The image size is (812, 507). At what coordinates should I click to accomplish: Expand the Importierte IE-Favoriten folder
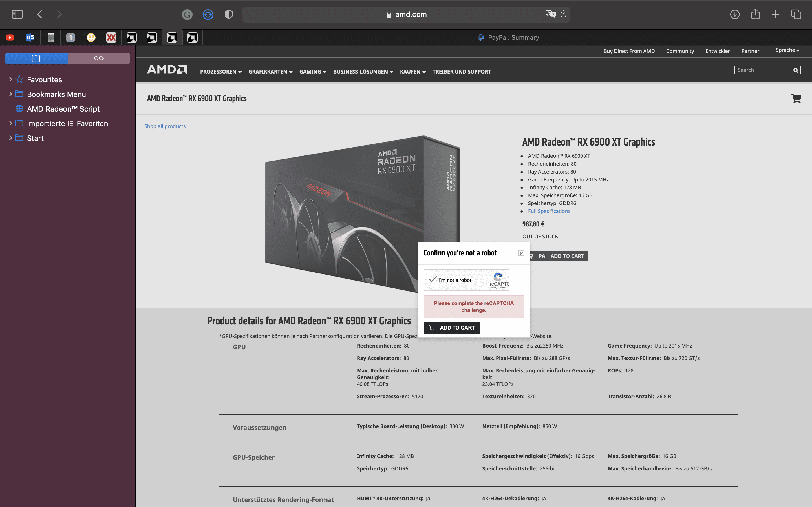(x=10, y=123)
